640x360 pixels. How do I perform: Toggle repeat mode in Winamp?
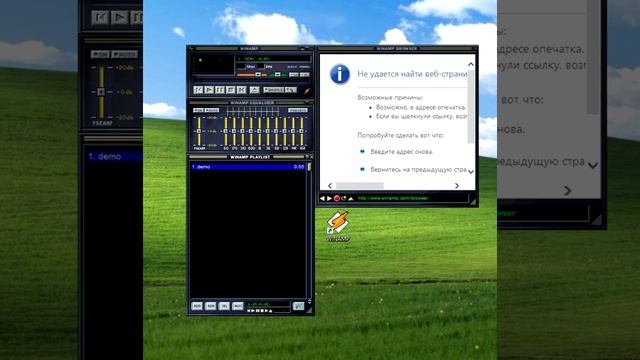(291, 90)
